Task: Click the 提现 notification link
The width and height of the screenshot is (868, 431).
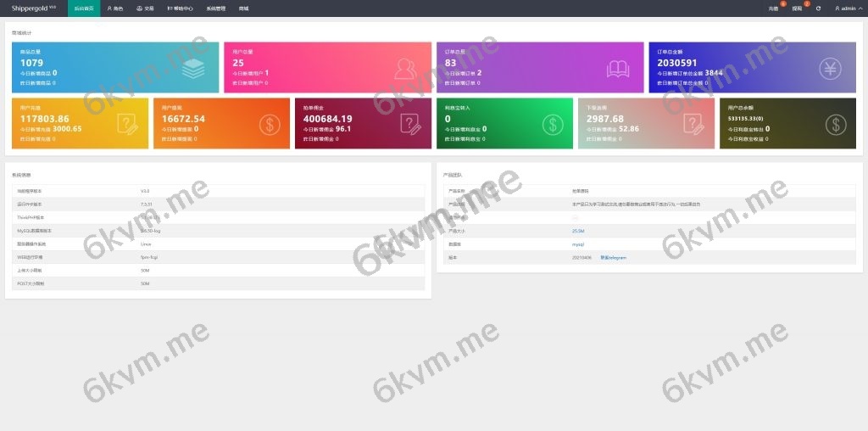Action: [x=797, y=8]
